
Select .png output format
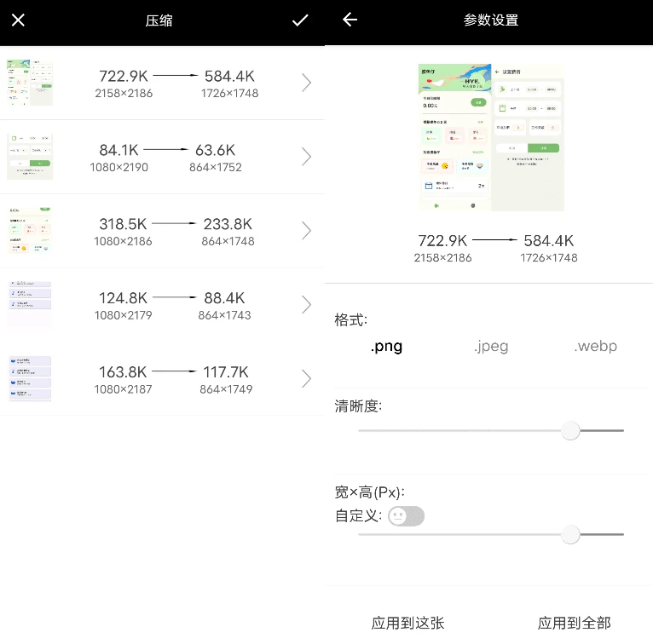pyautogui.click(x=386, y=346)
